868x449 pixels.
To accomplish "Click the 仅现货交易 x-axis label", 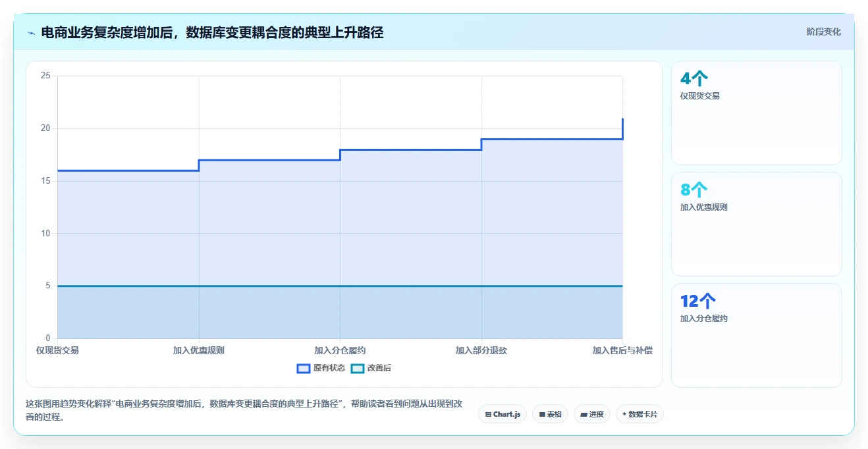I will 57,350.
